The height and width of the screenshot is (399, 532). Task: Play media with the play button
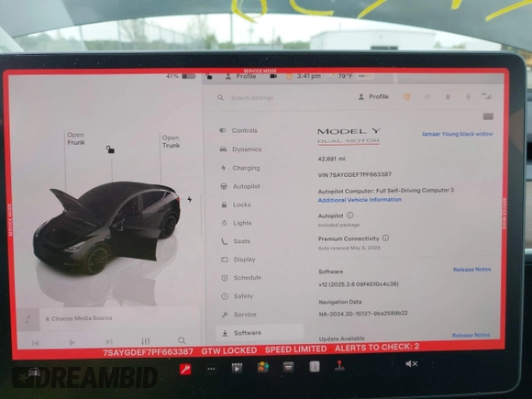(72, 343)
